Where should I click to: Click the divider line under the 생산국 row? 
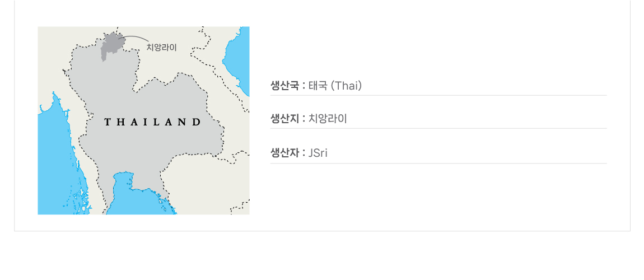pyautogui.click(x=438, y=95)
